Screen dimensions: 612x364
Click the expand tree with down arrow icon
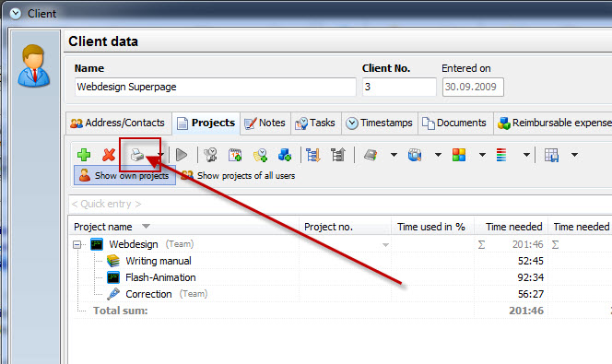[313, 155]
